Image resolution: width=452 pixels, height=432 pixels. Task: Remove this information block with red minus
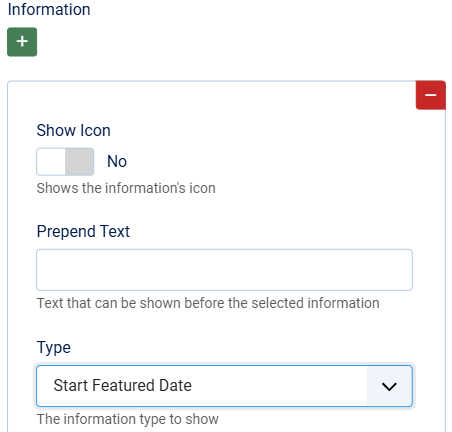tap(430, 95)
